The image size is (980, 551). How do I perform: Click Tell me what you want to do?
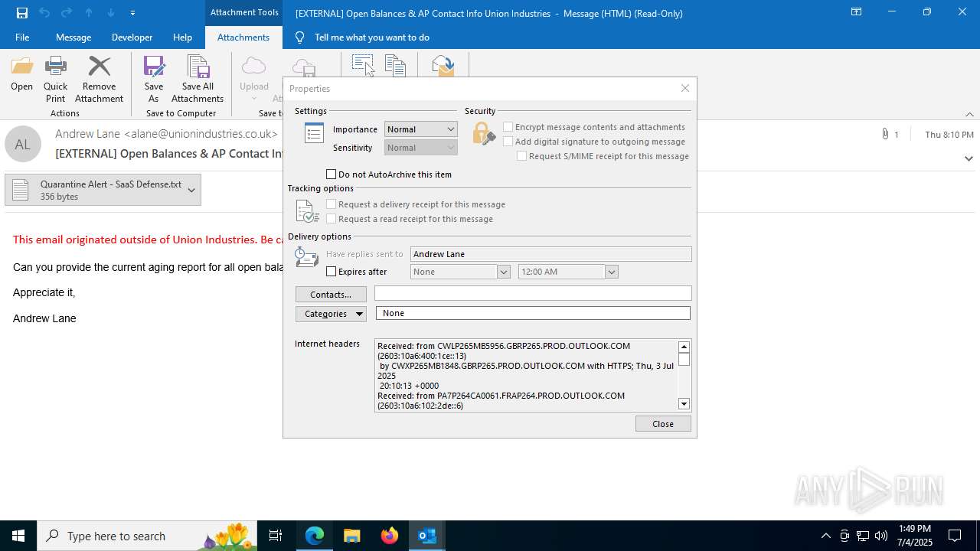click(372, 37)
